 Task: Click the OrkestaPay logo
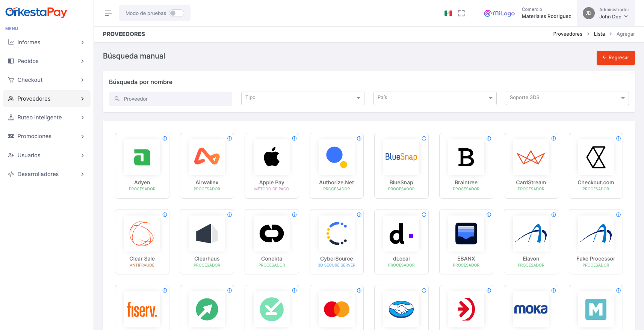coord(36,12)
